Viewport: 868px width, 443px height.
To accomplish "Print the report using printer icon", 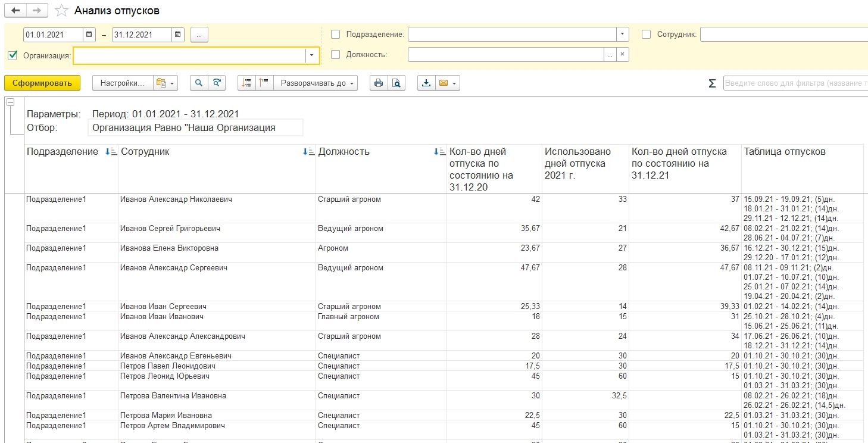I will coord(377,83).
